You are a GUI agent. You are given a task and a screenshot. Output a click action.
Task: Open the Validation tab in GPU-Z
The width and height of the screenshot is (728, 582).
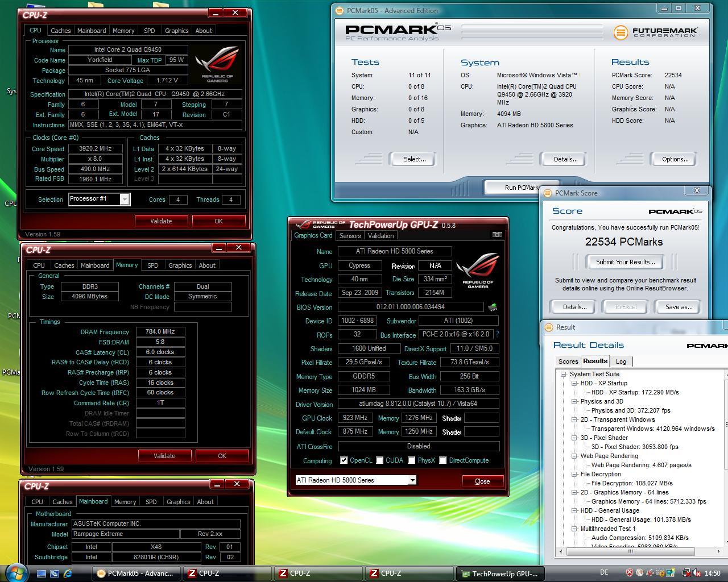click(x=380, y=236)
